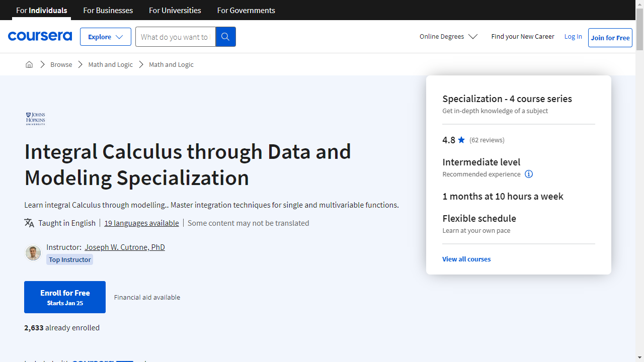Switch to For Governments tab

click(x=246, y=10)
